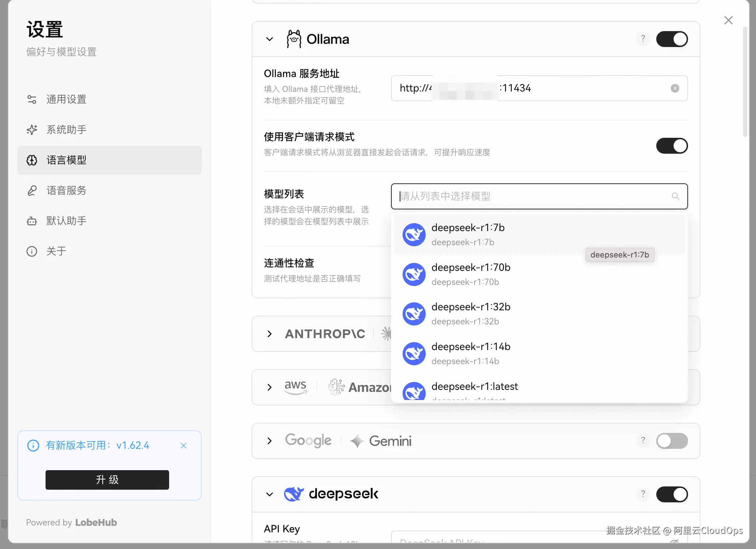The width and height of the screenshot is (756, 549).
Task: Dismiss the new version notification
Action: (x=184, y=446)
